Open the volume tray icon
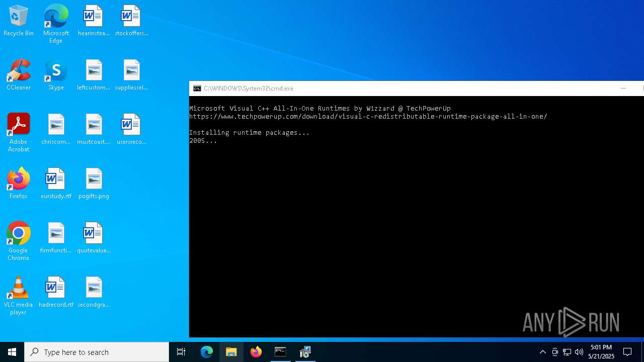Image resolution: width=644 pixels, height=362 pixels. tap(579, 352)
